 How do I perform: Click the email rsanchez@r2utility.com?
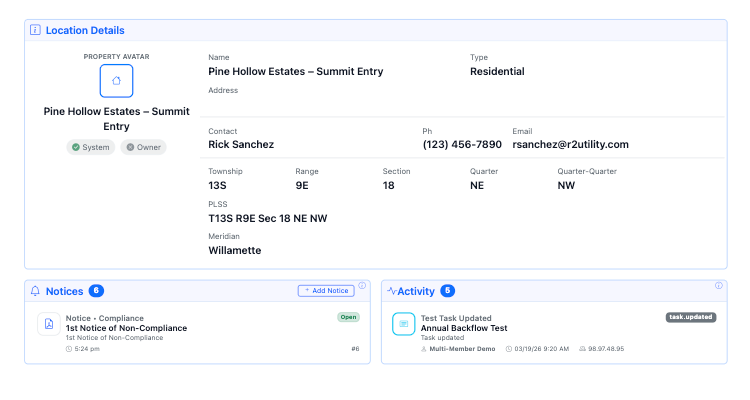point(570,145)
